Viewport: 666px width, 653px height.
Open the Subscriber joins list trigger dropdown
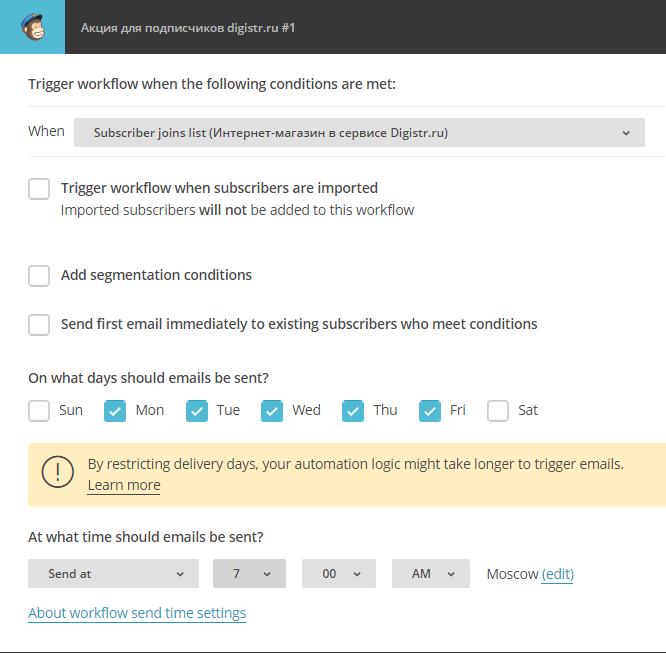point(359,132)
